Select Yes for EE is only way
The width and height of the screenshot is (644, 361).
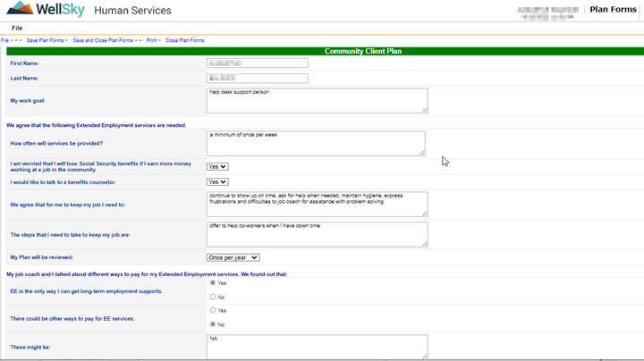pyautogui.click(x=213, y=283)
